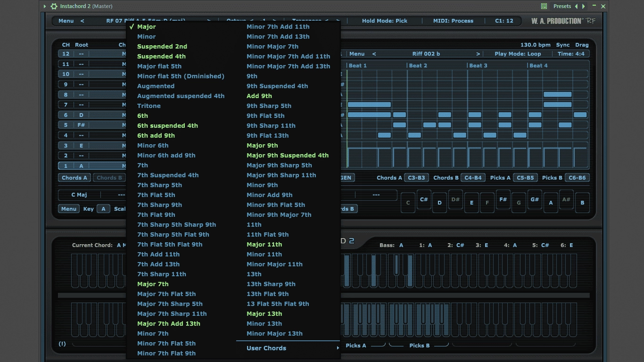Open the MIDI: Process selector
644x362 pixels.
(453, 21)
